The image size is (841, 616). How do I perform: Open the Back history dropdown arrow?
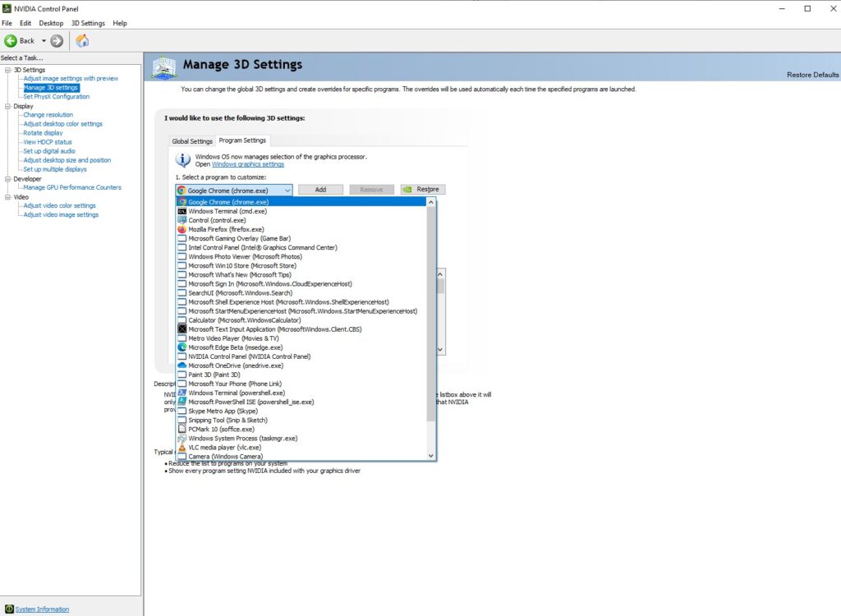pos(44,41)
